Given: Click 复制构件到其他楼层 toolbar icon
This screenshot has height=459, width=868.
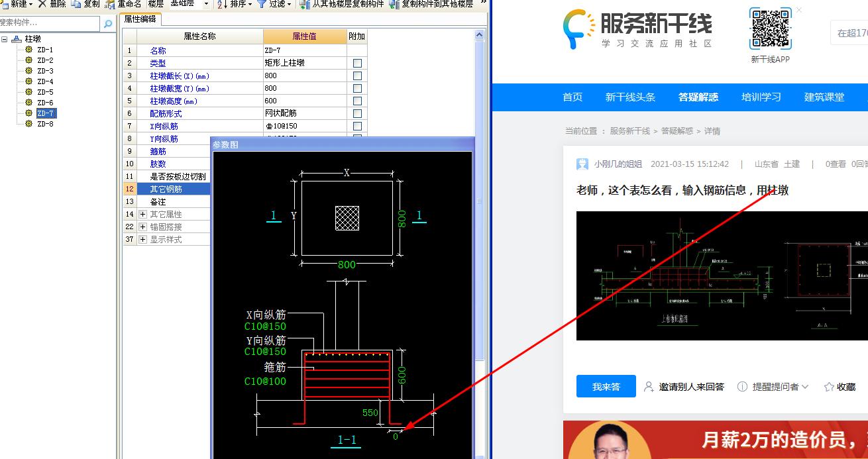Looking at the screenshot, I should click(x=394, y=4).
